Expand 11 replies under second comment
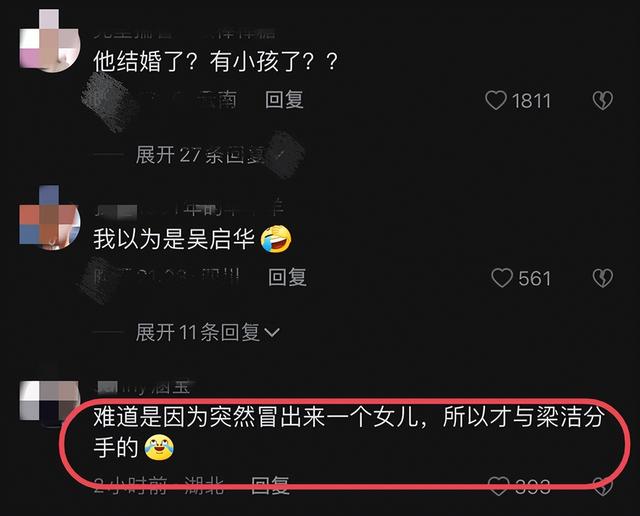The width and height of the screenshot is (640, 516). [208, 332]
